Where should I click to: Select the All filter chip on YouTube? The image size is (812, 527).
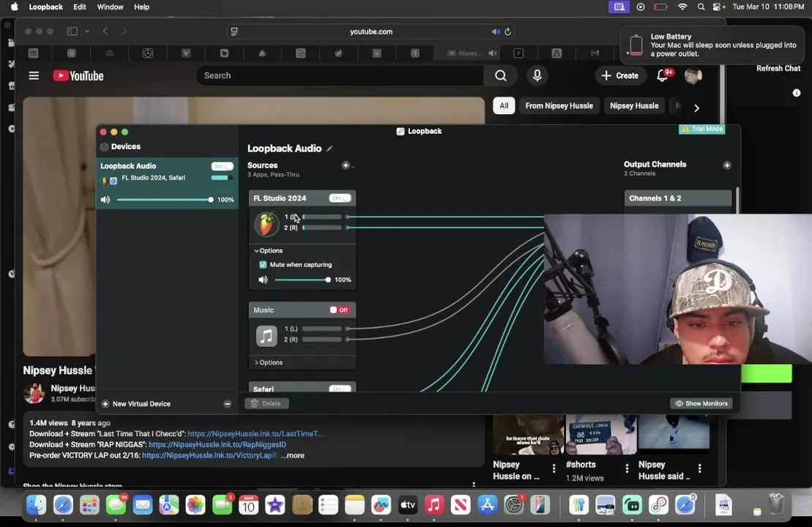(504, 105)
